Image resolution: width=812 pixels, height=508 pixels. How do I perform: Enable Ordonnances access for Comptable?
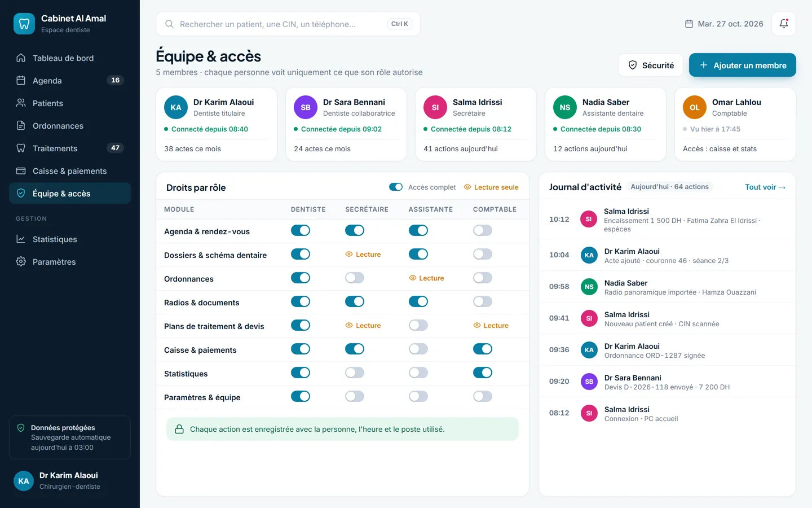[x=483, y=278]
